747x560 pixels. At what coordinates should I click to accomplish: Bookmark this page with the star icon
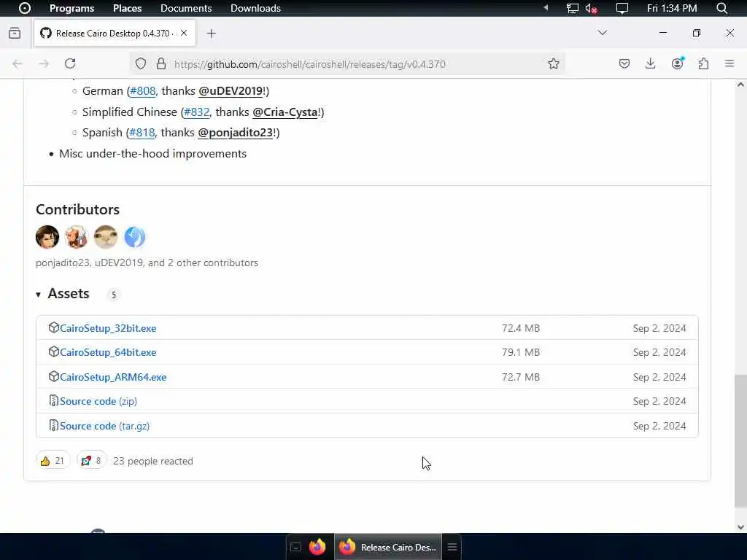point(553,64)
